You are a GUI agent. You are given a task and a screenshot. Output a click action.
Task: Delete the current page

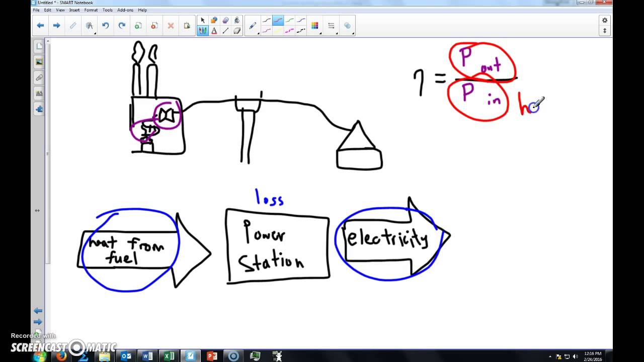[154, 26]
